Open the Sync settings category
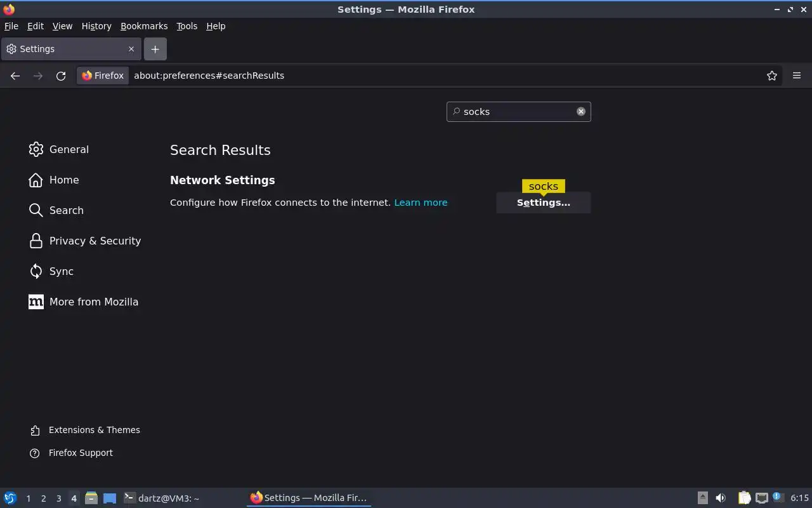This screenshot has height=508, width=812. [51, 271]
